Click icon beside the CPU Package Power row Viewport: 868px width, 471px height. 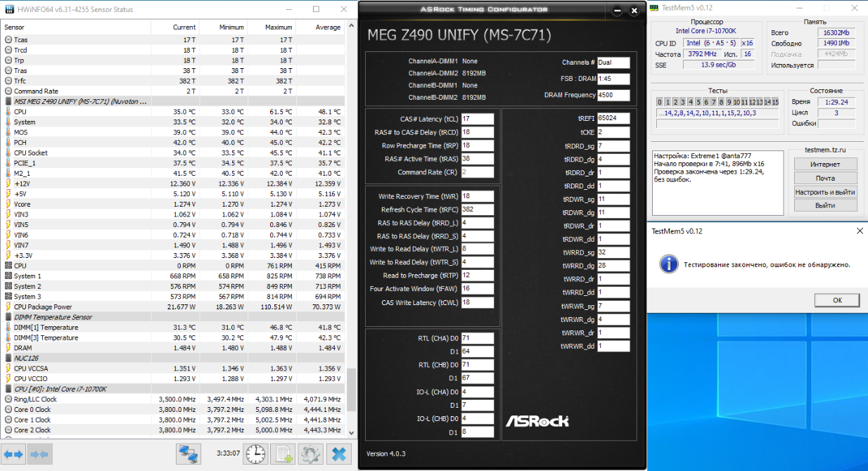click(8, 307)
